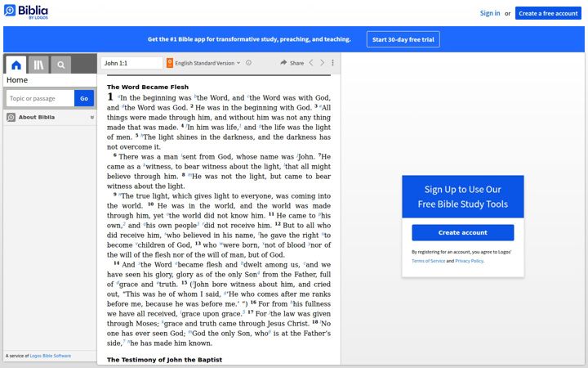Click the John 1:1 reference box
This screenshot has width=588, height=368.
click(131, 63)
